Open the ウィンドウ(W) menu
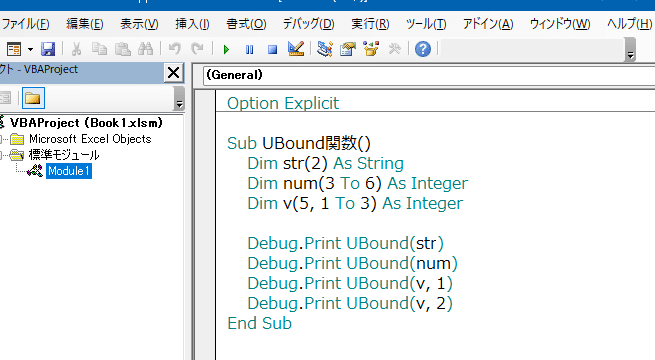The height and width of the screenshot is (360, 655). click(560, 24)
